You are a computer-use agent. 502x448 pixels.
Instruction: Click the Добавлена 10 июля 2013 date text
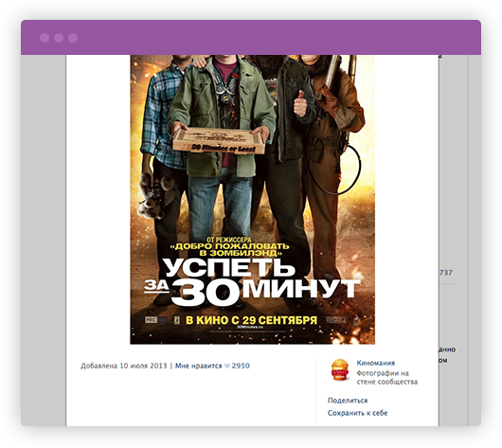(x=123, y=366)
